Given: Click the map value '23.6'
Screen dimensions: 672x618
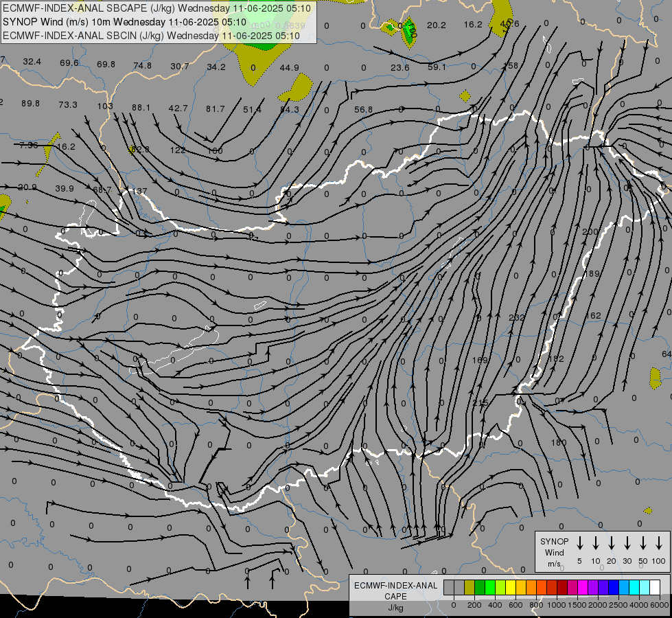Looking at the screenshot, I should tap(400, 68).
